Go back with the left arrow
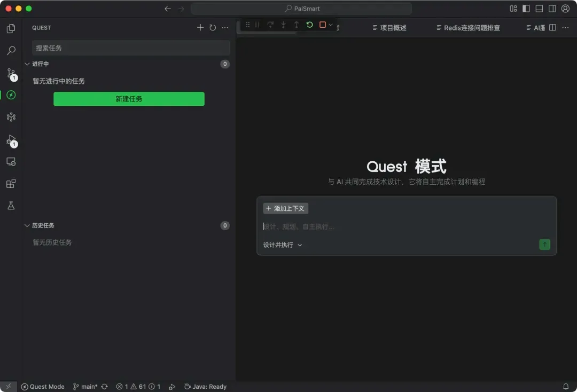Image resolution: width=577 pixels, height=392 pixels. point(168,9)
